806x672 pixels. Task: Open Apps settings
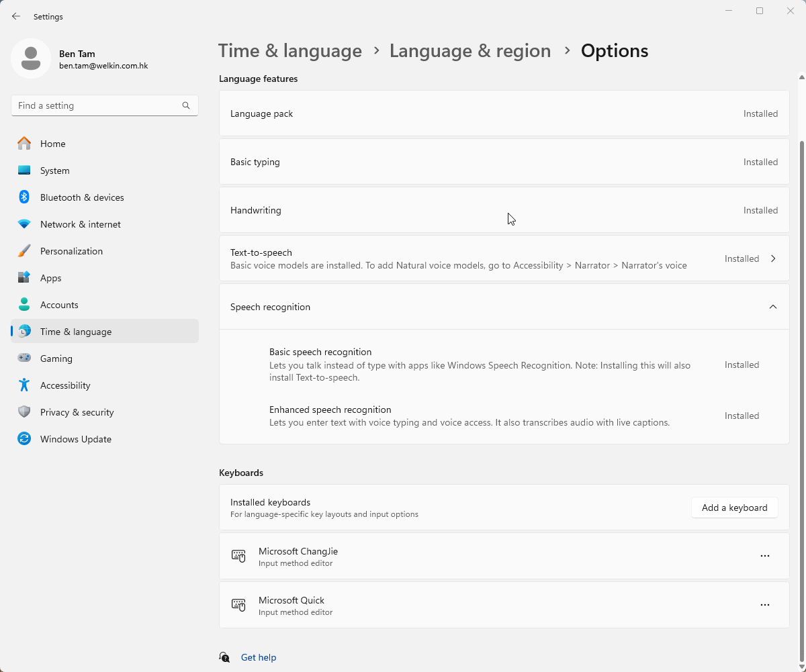(x=105, y=278)
